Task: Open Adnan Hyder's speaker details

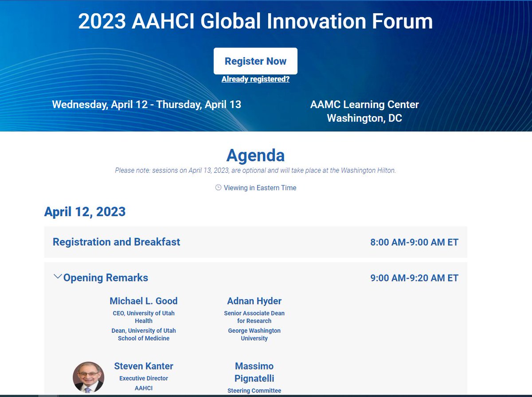Action: click(254, 301)
